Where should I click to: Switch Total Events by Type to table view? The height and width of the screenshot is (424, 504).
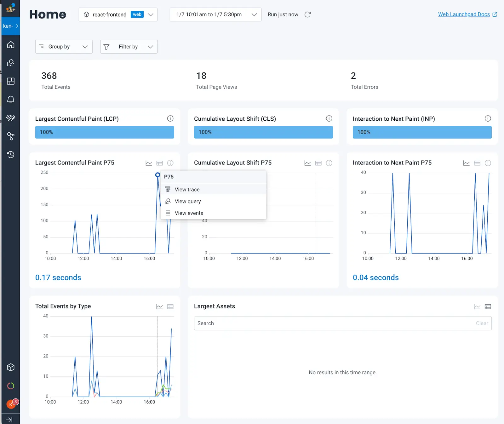pos(170,307)
